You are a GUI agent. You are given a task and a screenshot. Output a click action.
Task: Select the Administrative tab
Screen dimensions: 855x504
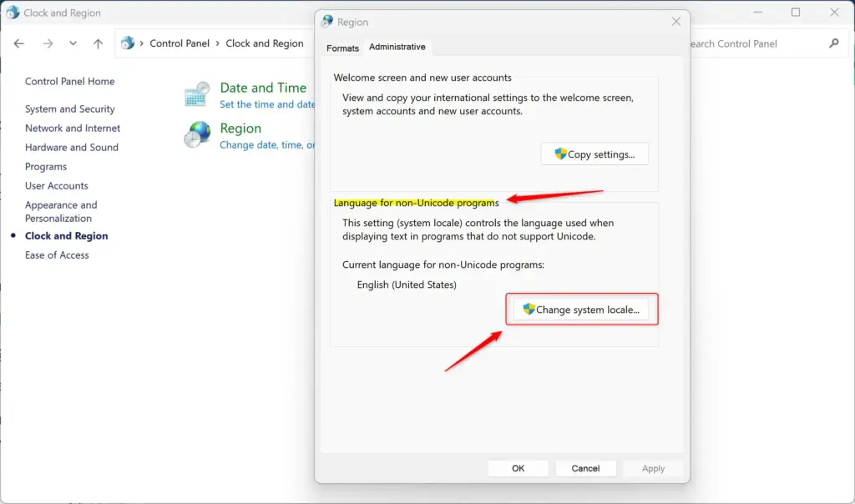coord(397,47)
